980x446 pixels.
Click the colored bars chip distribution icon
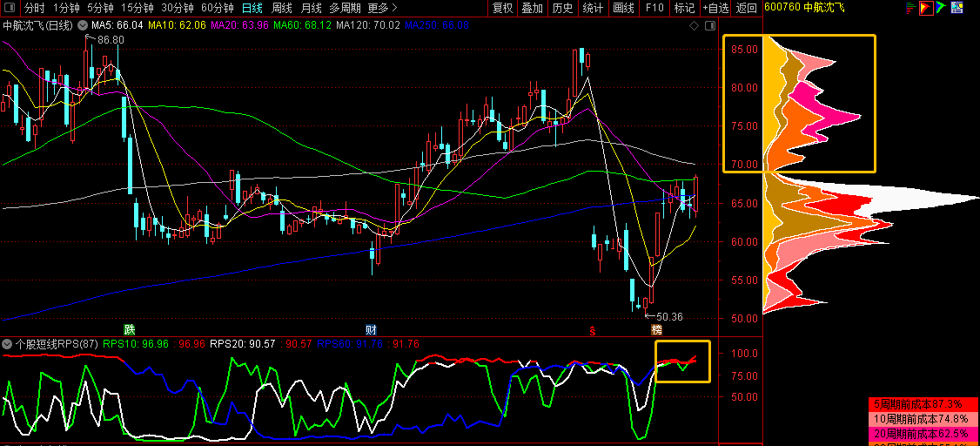[x=909, y=8]
